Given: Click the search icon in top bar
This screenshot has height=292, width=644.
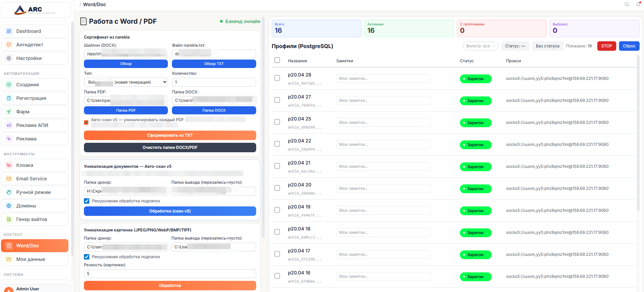Looking at the screenshot, I should [626, 4].
